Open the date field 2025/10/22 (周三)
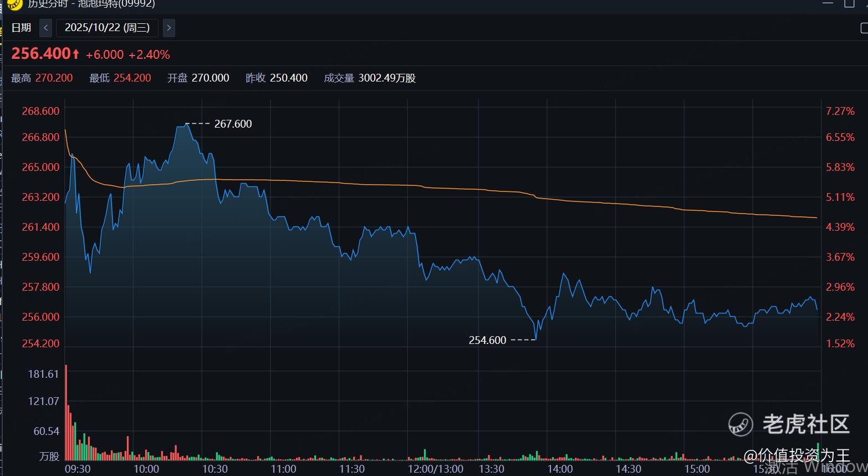The height and width of the screenshot is (476, 868). point(107,28)
